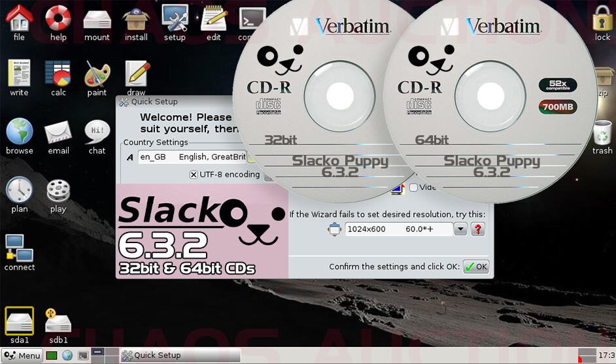Launch the write word processor icon
The height and width of the screenshot is (364, 616).
tap(19, 73)
